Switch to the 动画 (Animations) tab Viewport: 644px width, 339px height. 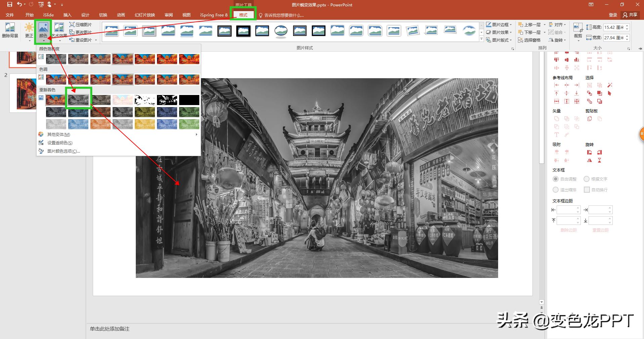[x=121, y=15]
